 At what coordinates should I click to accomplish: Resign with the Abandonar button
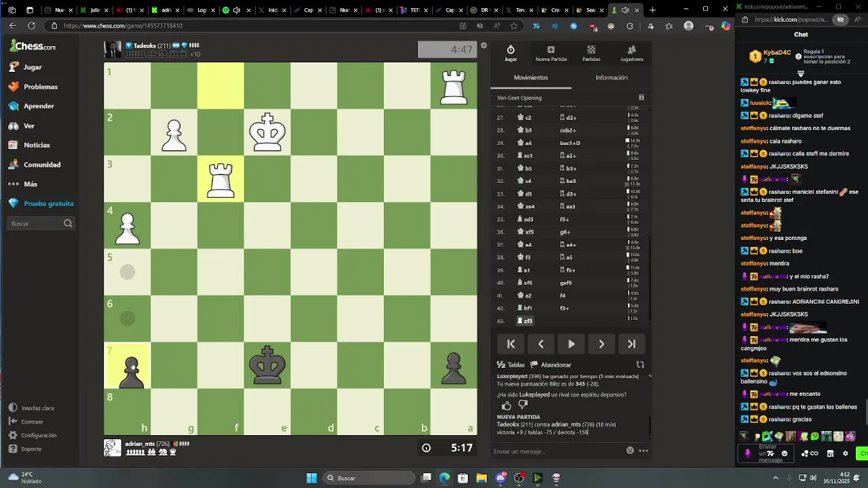[551, 365]
